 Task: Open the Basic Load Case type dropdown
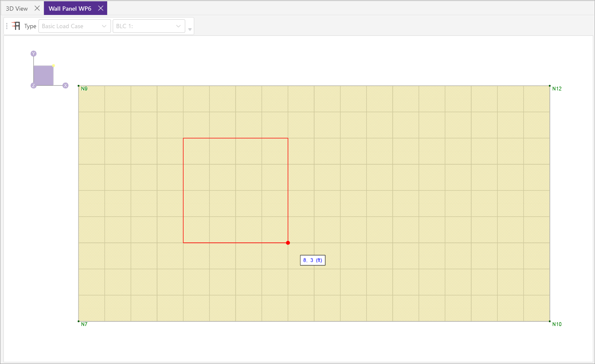pyautogui.click(x=75, y=26)
